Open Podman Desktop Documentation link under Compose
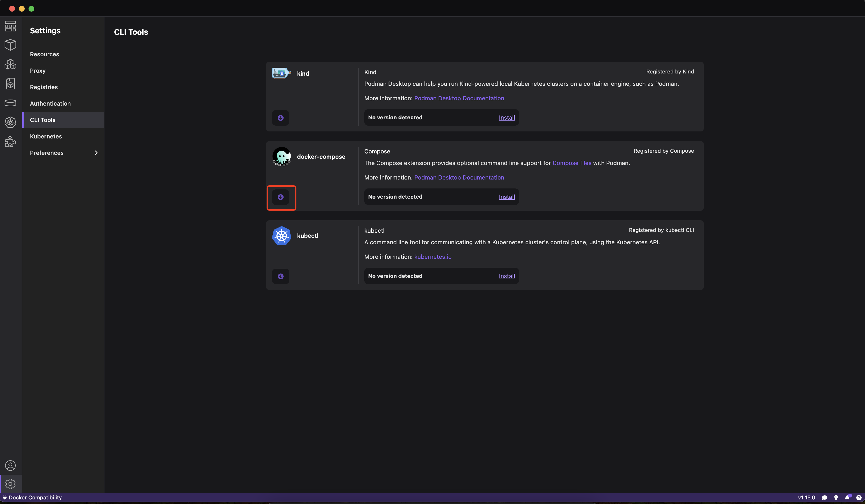This screenshot has height=504, width=865. pyautogui.click(x=459, y=177)
